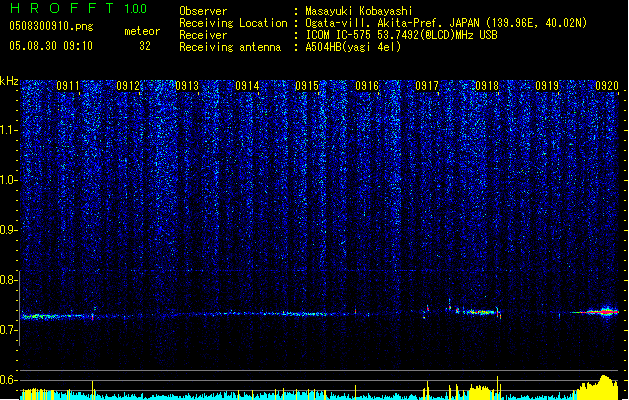Click the 0918 time marker
The height and width of the screenshot is (400, 629).
[x=487, y=86]
